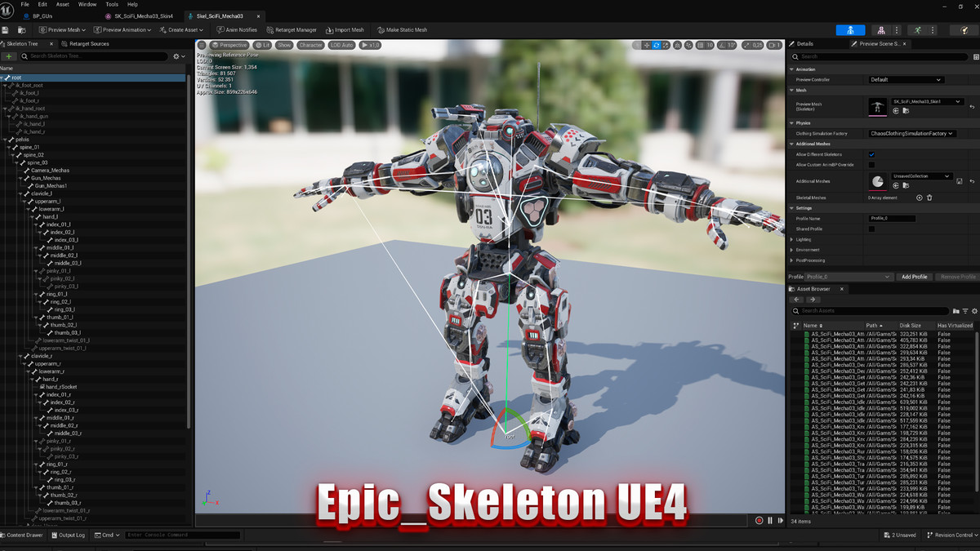Open the viewport hamburger options menu
980x551 pixels.
(203, 45)
